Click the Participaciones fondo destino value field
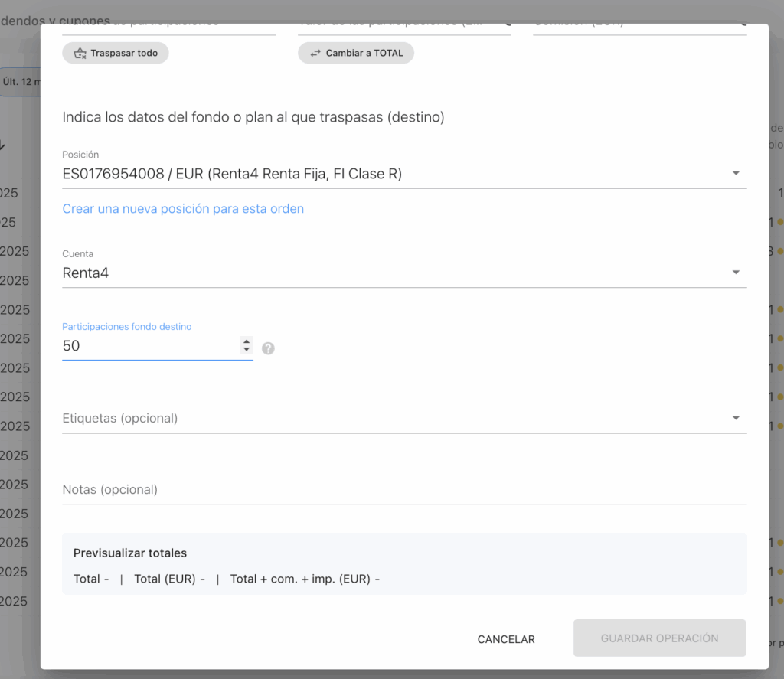 coord(149,346)
